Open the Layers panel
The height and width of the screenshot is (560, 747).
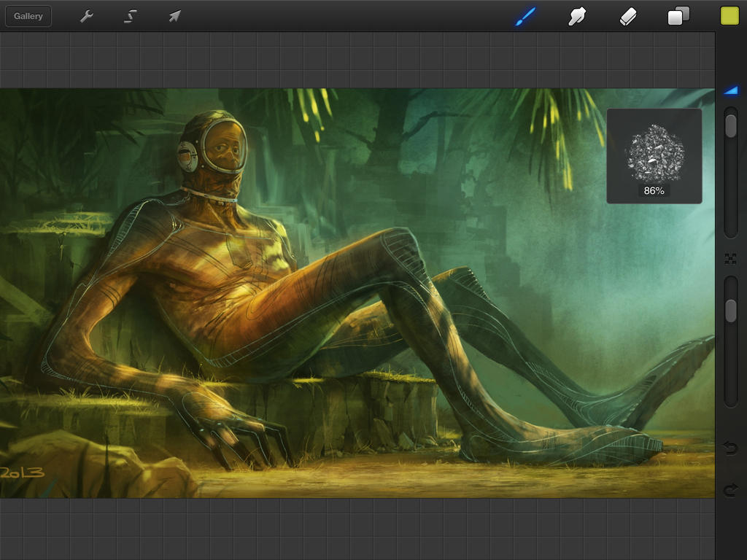tap(678, 16)
